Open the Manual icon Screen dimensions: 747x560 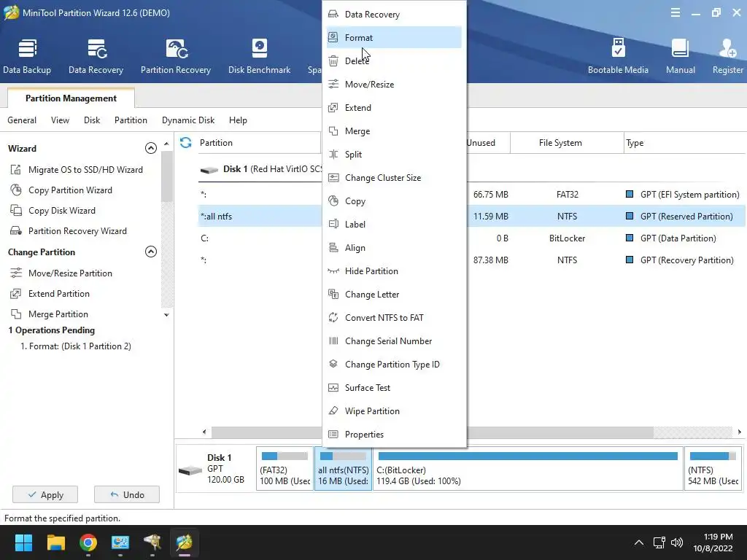pyautogui.click(x=681, y=57)
